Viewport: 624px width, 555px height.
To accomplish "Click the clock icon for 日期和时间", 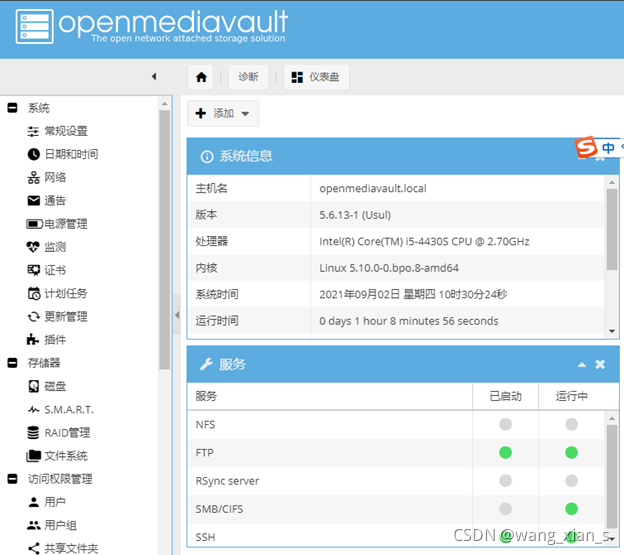I will [34, 154].
